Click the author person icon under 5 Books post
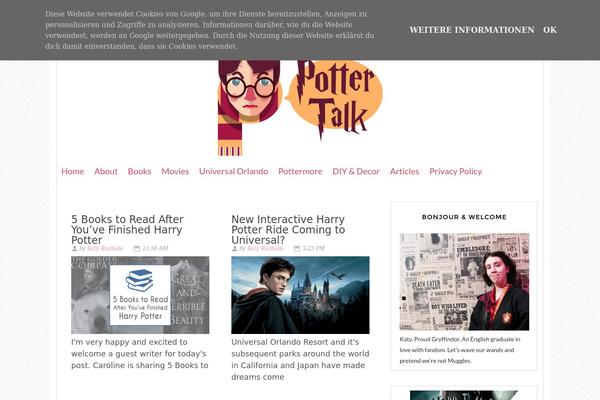 (74, 248)
